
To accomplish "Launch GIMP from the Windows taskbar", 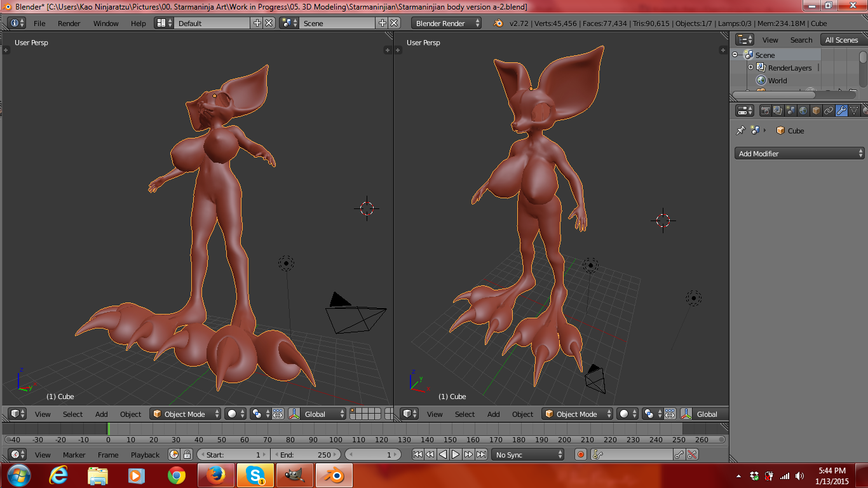I will coord(294,475).
